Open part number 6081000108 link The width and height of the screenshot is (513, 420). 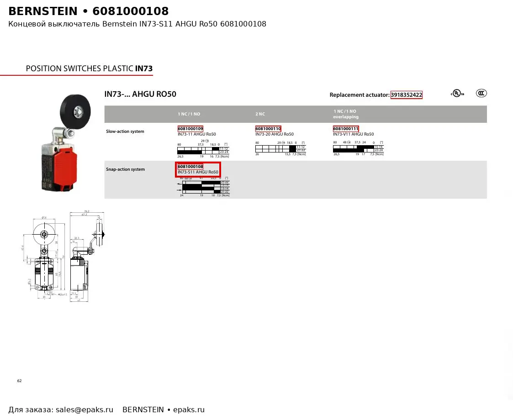[x=190, y=166]
